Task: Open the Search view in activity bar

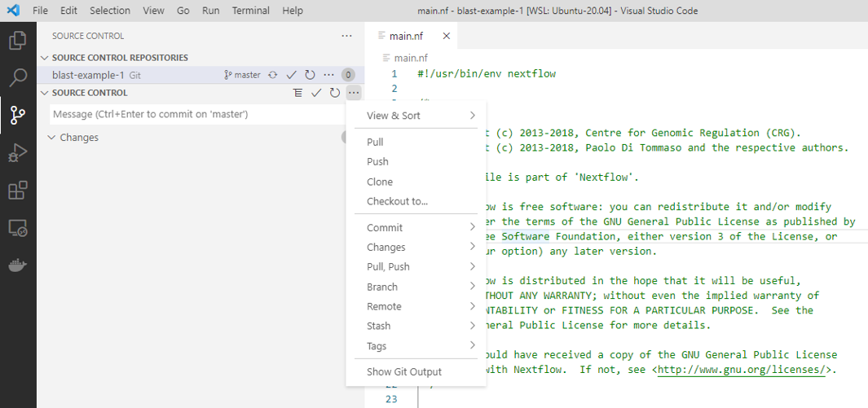Action: pos(17,77)
